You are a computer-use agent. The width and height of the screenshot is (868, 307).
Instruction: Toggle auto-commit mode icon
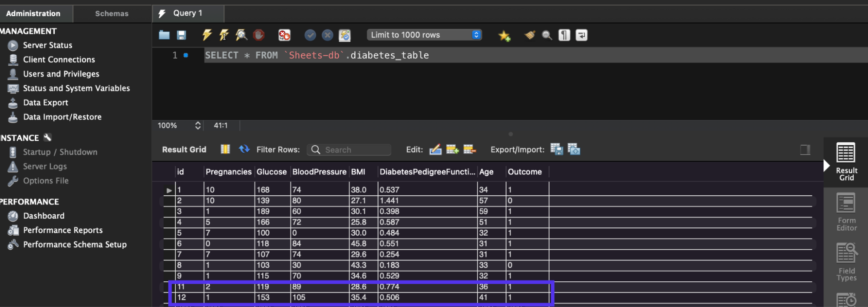(x=344, y=35)
